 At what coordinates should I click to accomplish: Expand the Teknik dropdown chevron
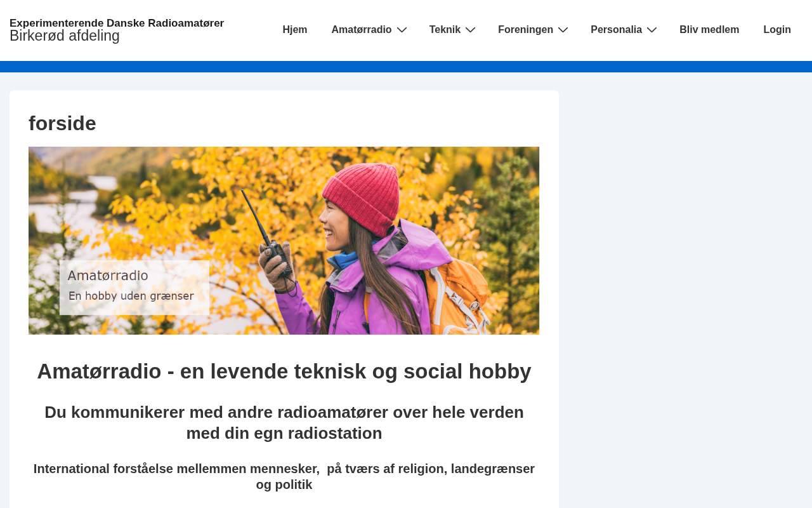(470, 30)
